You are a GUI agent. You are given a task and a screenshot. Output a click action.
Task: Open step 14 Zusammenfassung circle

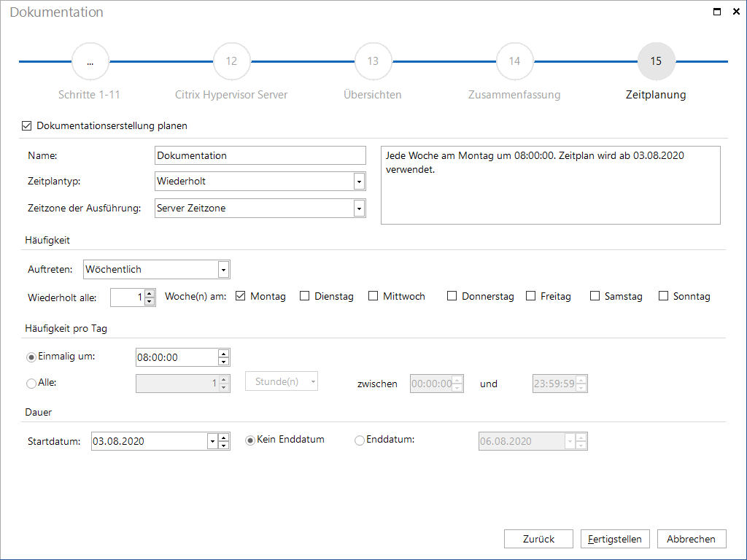(x=514, y=61)
